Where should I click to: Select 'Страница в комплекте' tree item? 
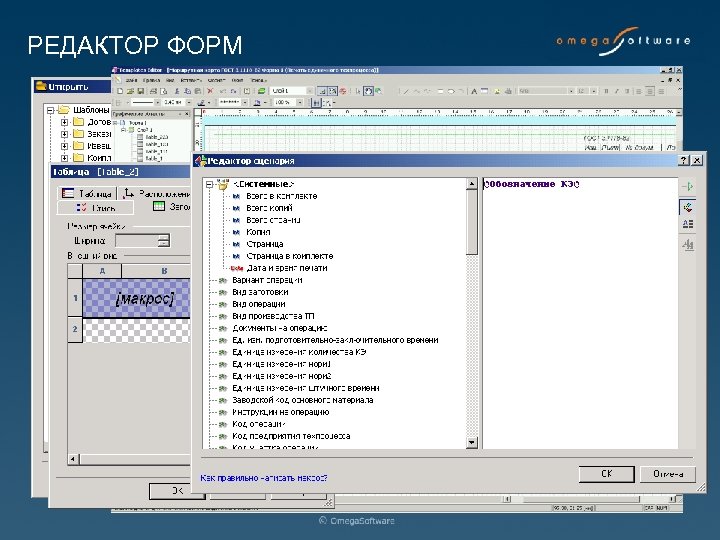[289, 256]
